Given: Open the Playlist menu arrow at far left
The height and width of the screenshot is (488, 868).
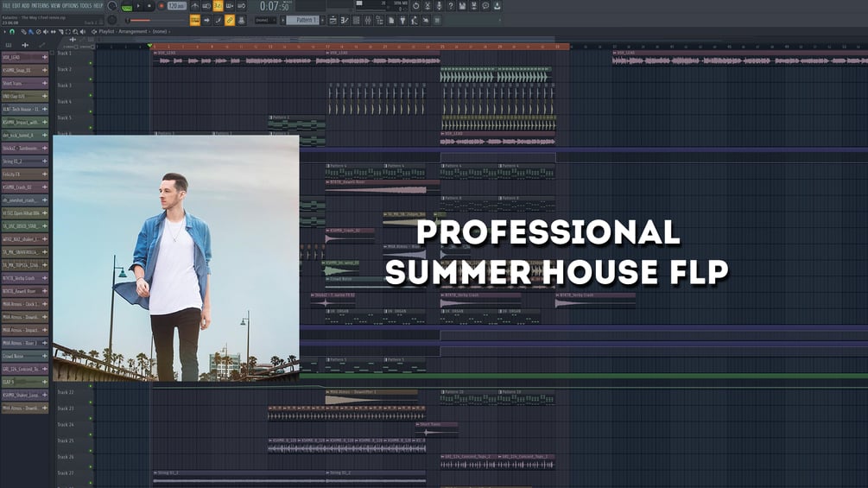Looking at the screenshot, I should tap(4, 32).
